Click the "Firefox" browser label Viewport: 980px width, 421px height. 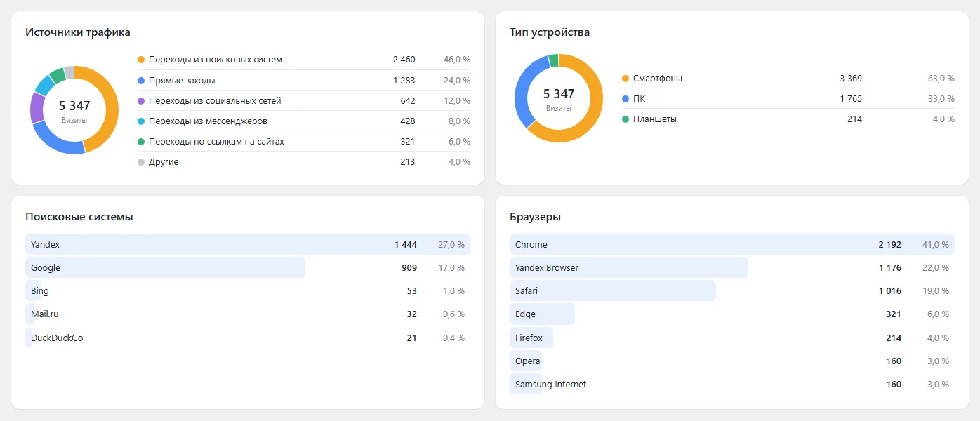529,338
